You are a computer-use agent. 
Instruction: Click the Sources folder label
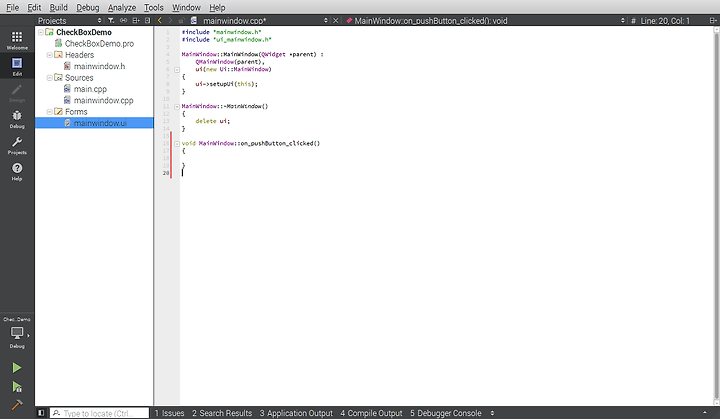(x=79, y=78)
